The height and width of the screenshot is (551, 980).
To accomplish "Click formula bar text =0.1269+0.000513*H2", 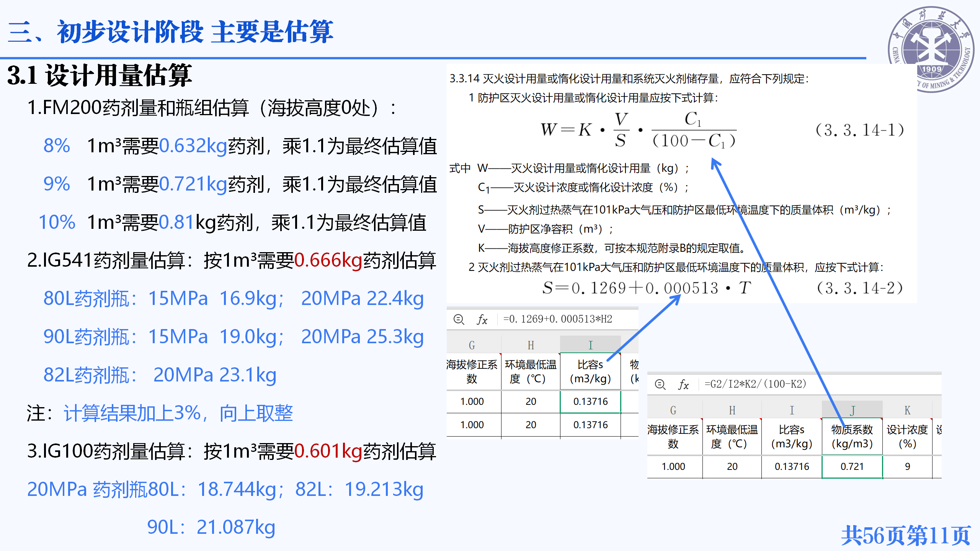I will (557, 319).
